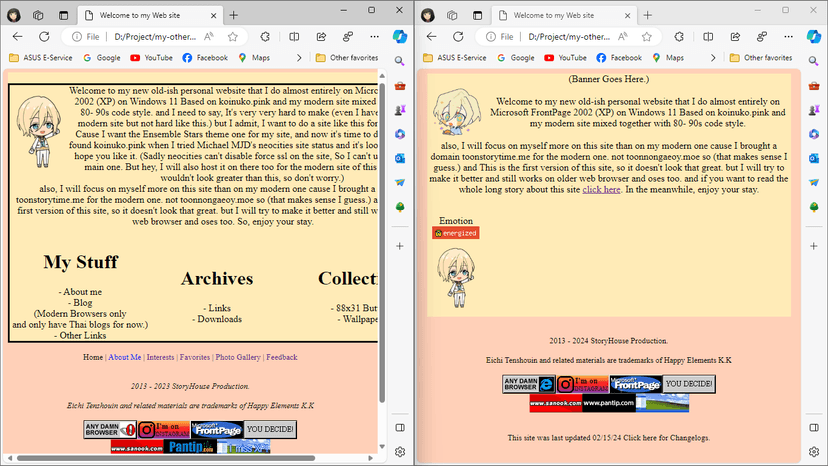Click the 'About Me' link in the left page
The width and height of the screenshot is (828, 466).
pyautogui.click(x=124, y=357)
